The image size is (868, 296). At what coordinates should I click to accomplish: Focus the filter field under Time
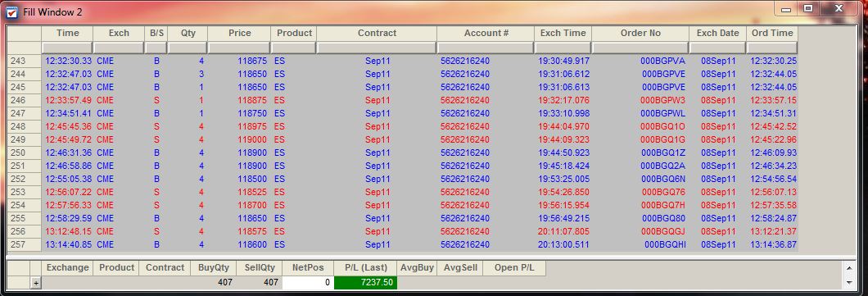point(67,48)
